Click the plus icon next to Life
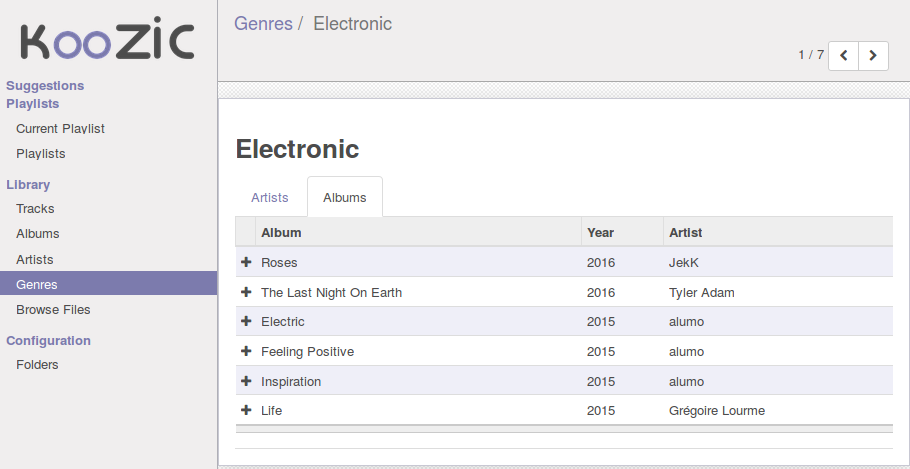Screen dimensions: 910x469 point(246,410)
